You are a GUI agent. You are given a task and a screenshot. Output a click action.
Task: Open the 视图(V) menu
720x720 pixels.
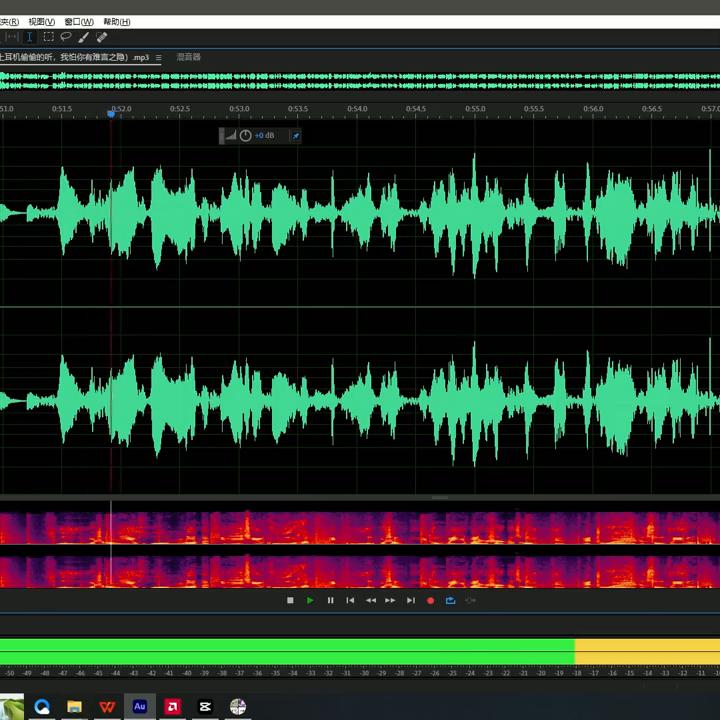42,21
